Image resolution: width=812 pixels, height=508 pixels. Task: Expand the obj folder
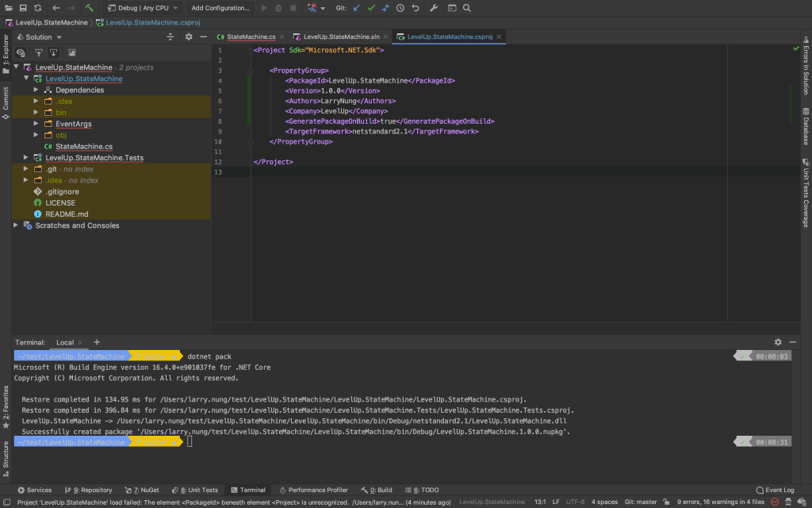36,135
